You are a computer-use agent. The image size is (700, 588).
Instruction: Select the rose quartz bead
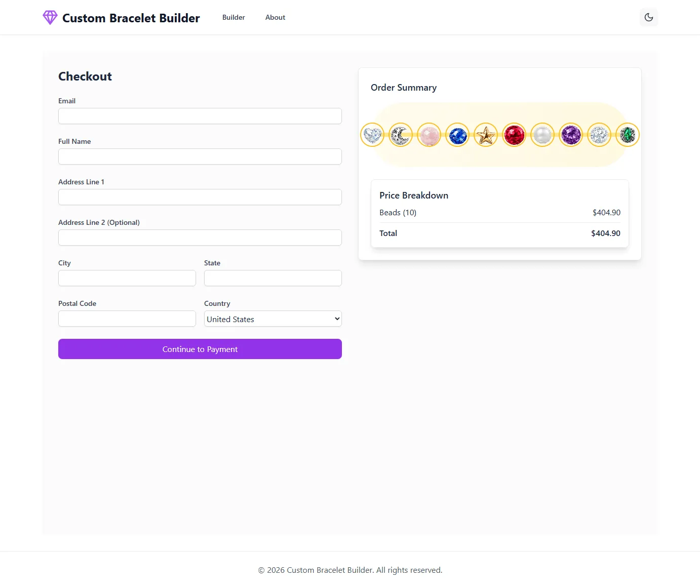pyautogui.click(x=429, y=135)
